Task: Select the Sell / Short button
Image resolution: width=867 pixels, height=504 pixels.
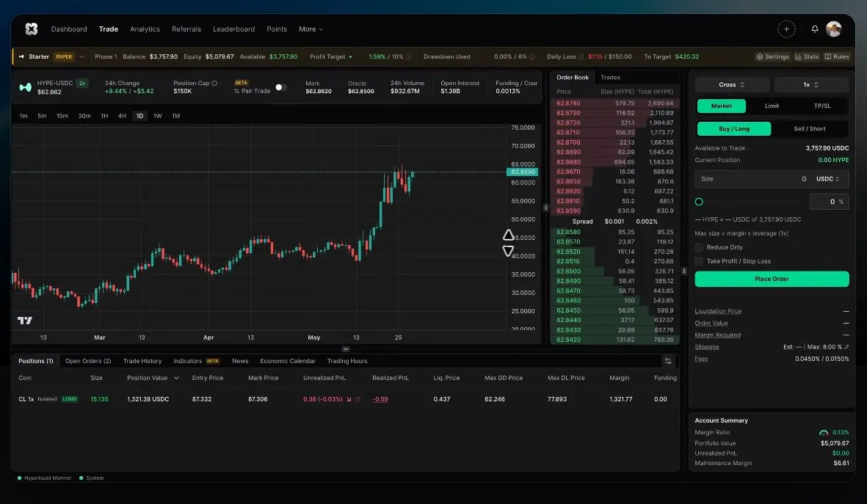Action: pos(810,129)
